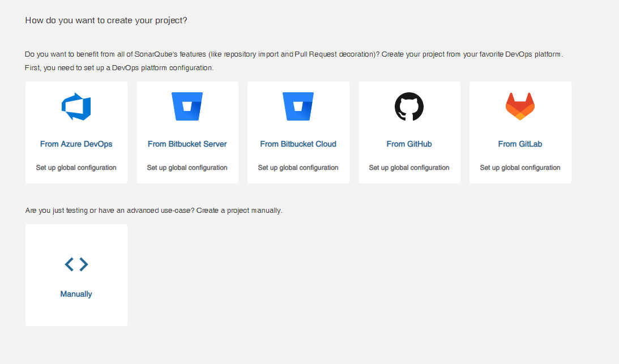Set up global configuration for GitLab
The image size is (619, 364).
click(520, 168)
